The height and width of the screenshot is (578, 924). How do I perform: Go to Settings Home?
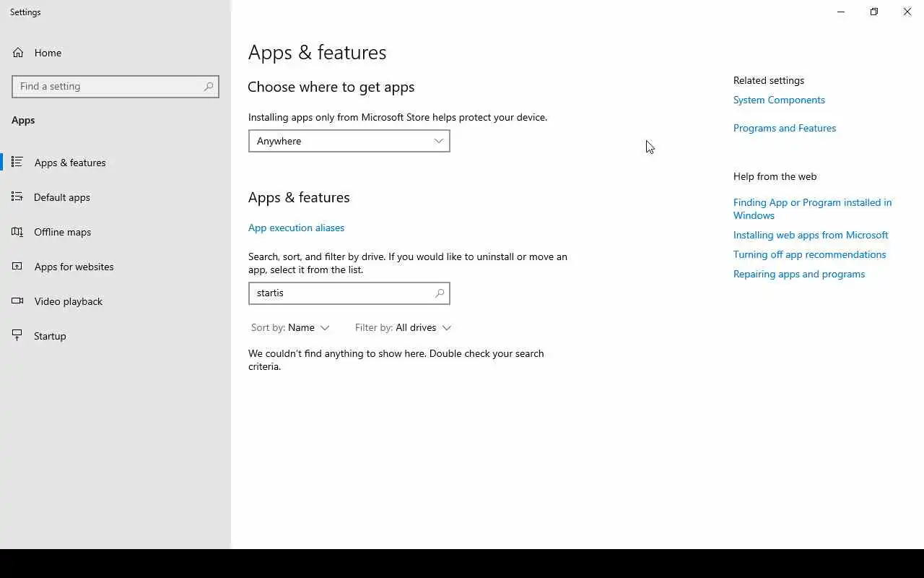[115, 53]
